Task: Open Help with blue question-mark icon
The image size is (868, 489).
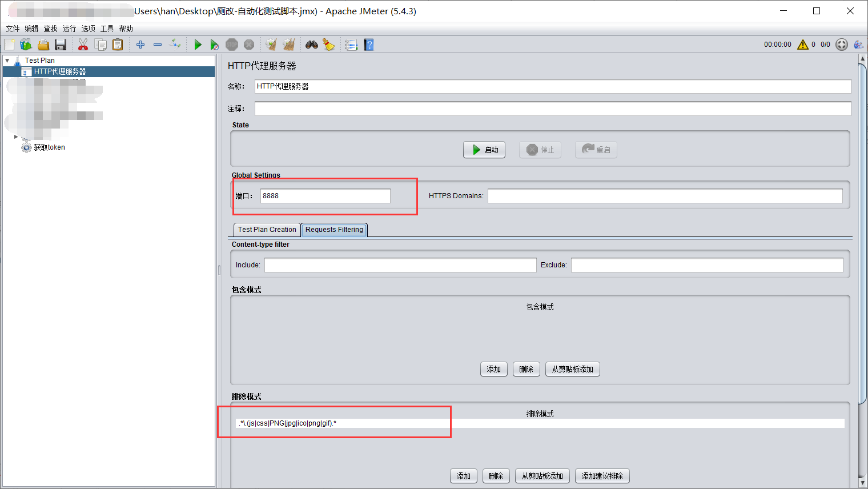Action: (x=369, y=45)
